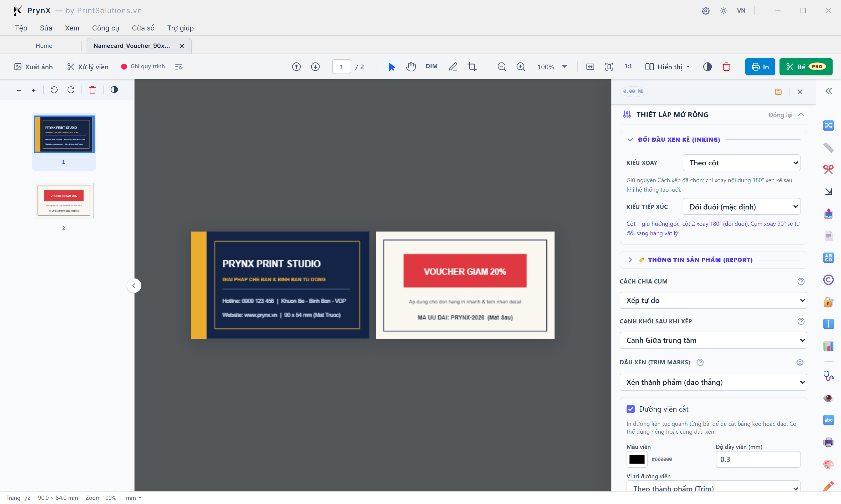Delete page using the red trash toolbar icon
The image size is (841, 504).
point(726,67)
